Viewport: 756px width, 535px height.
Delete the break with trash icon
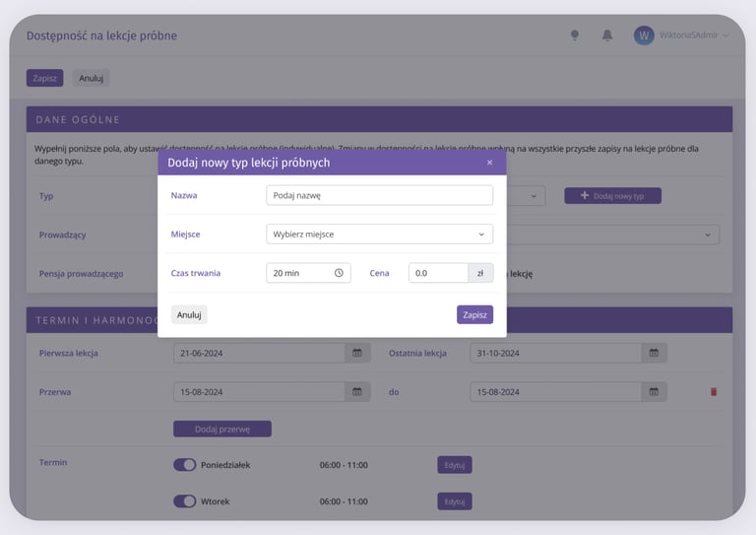point(714,392)
